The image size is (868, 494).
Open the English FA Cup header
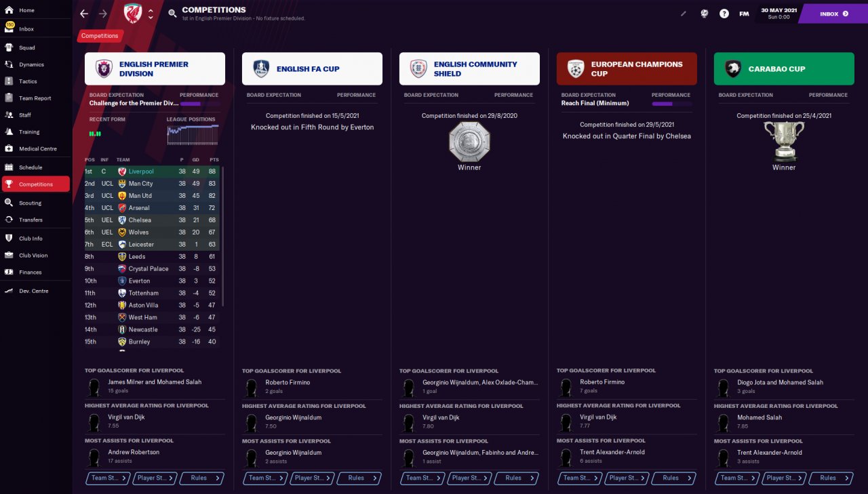click(312, 68)
